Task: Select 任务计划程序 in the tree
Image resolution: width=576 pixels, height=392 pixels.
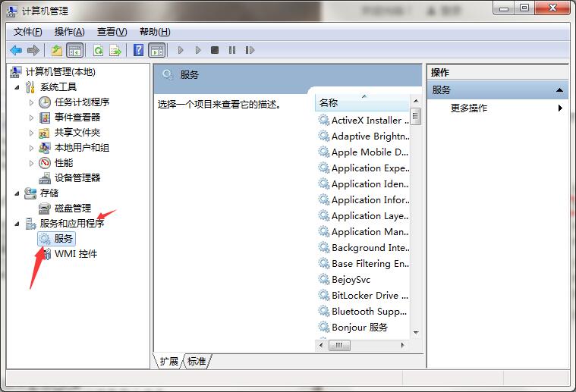Action: [82, 102]
